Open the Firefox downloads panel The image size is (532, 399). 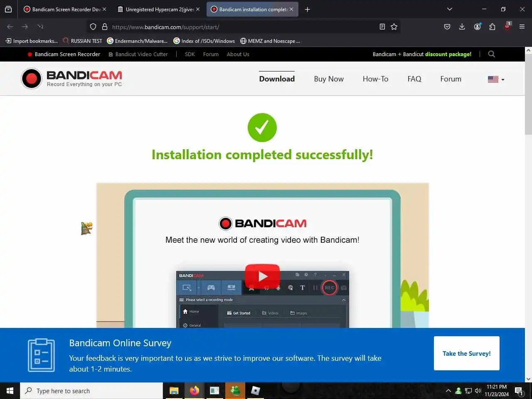(462, 27)
